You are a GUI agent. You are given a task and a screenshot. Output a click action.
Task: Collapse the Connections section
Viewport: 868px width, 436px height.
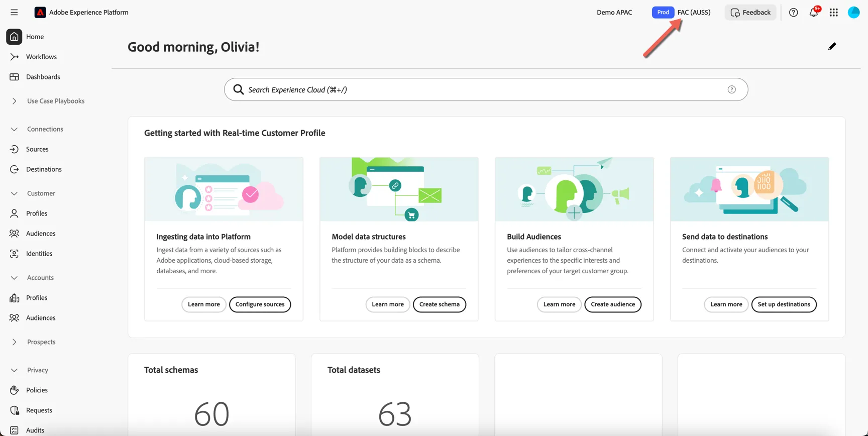point(14,129)
